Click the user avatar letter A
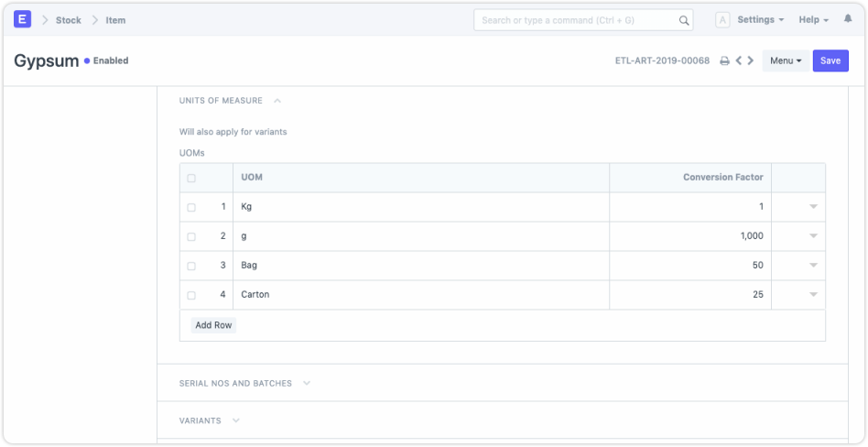Screen dimensions: 868x447 coord(722,20)
